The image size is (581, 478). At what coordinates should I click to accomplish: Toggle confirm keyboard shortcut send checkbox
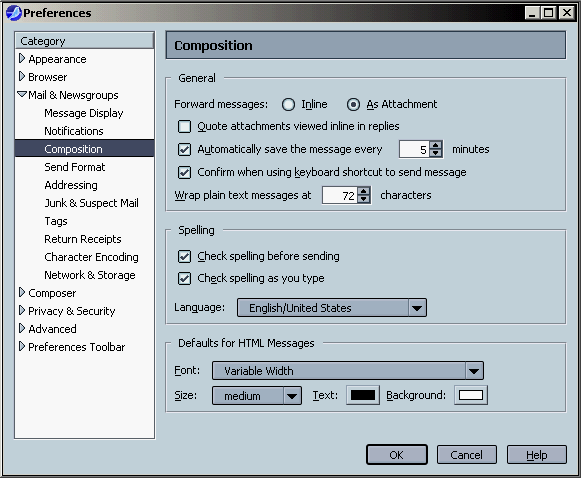point(184,172)
